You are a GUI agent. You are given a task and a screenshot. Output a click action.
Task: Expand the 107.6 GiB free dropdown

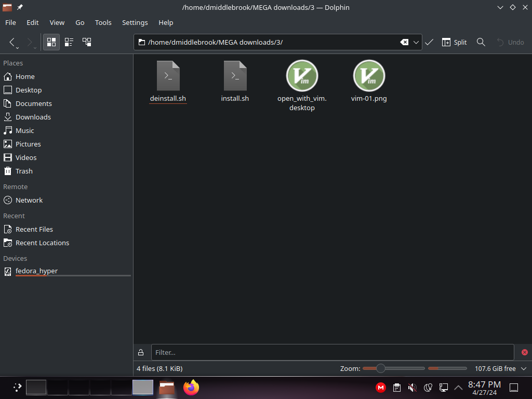[x=524, y=368]
